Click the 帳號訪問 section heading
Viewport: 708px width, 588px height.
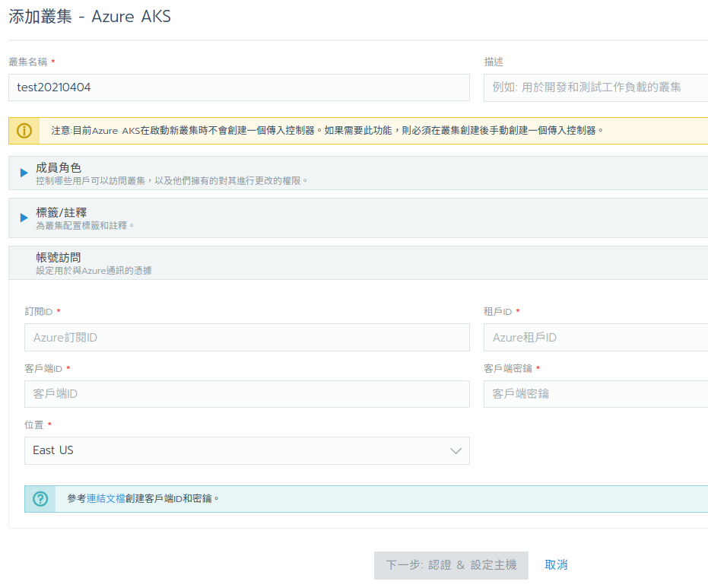click(x=59, y=257)
